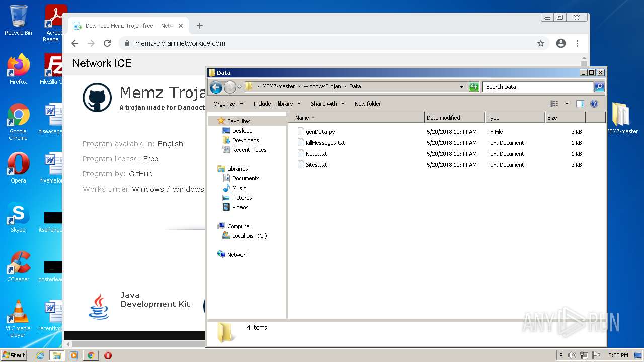Open the Include in library menu
Screen dimensions: 644x362
pos(277,104)
